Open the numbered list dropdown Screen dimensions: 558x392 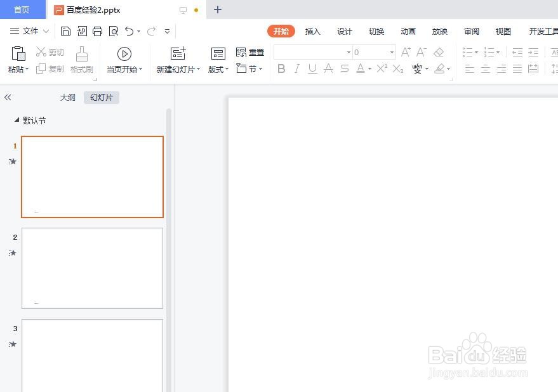[x=498, y=52]
